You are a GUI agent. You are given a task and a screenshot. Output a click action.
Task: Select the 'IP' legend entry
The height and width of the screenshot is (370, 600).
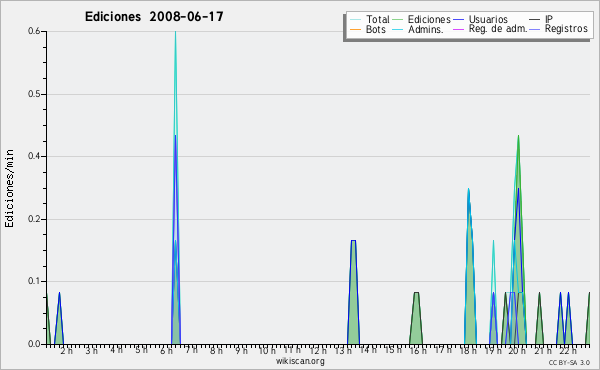coord(541,19)
